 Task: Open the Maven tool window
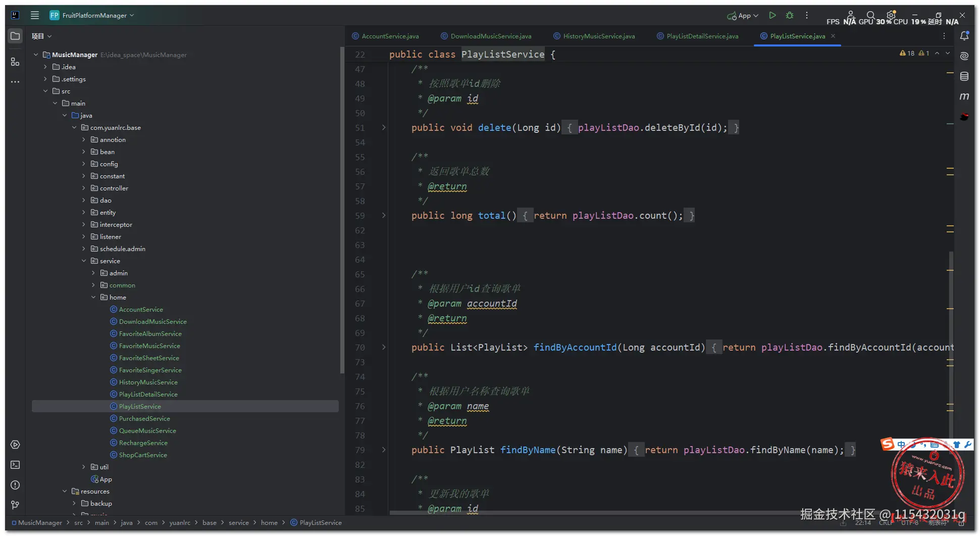tap(964, 96)
